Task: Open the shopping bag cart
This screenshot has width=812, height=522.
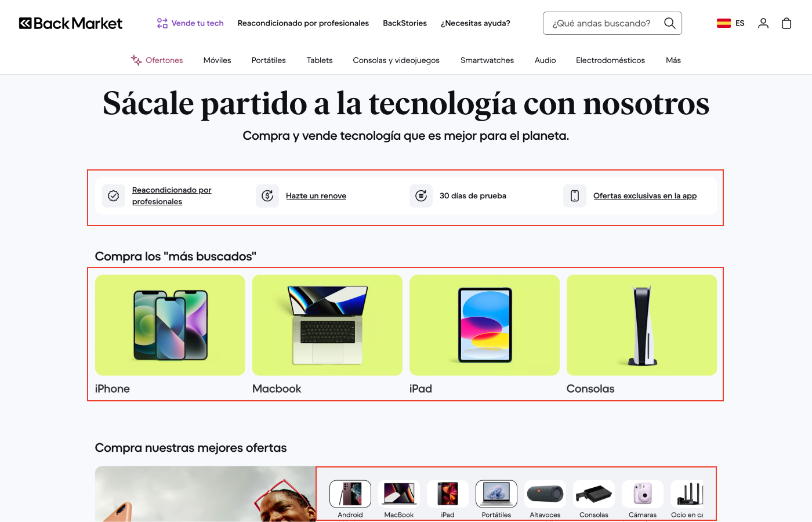Action: tap(786, 23)
